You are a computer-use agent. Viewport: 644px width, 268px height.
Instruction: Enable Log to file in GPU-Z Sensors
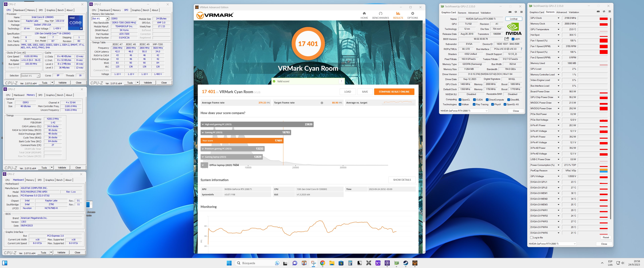531,238
